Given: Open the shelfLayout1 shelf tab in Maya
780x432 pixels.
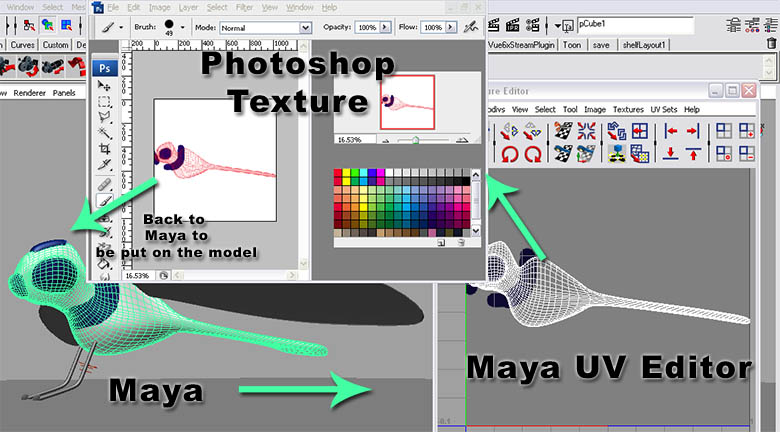Looking at the screenshot, I should pos(644,45).
